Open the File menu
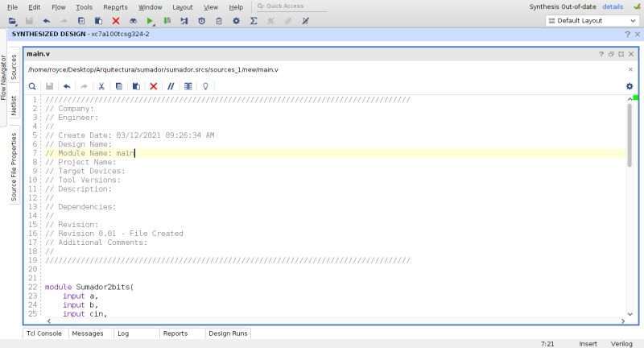The height and width of the screenshot is (348, 644). (12, 7)
